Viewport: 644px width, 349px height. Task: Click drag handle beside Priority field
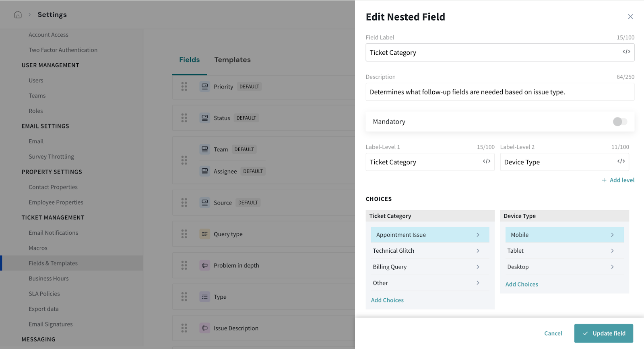pos(184,87)
